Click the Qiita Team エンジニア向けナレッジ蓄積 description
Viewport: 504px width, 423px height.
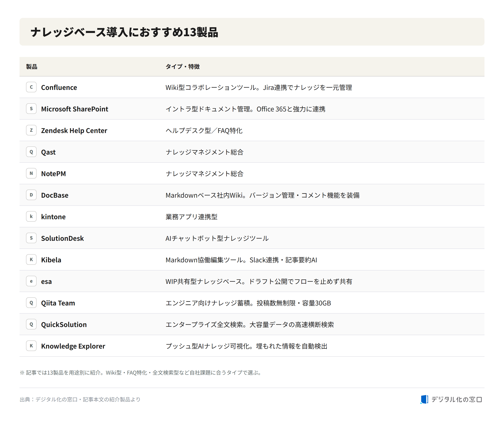[x=248, y=303]
